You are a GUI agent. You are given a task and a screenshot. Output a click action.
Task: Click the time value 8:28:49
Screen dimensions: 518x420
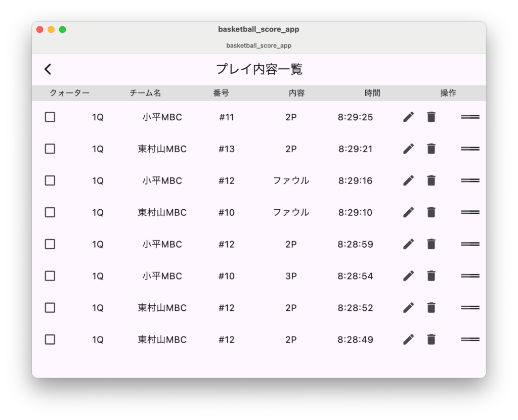click(x=356, y=340)
